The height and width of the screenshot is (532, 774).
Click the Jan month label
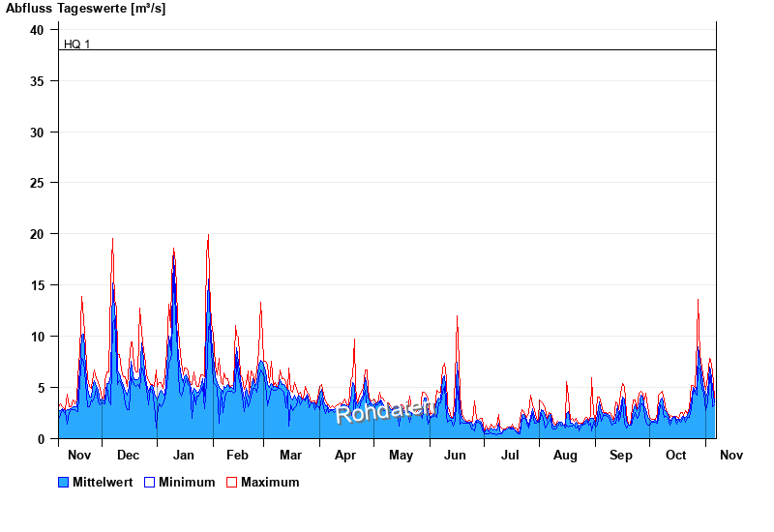(x=183, y=456)
